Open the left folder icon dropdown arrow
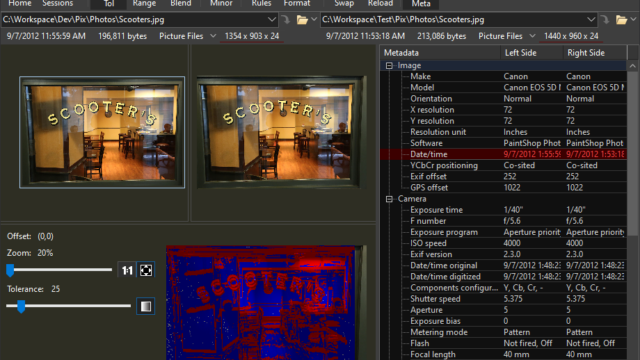Image resolution: width=640 pixels, height=360 pixels. 314,19
